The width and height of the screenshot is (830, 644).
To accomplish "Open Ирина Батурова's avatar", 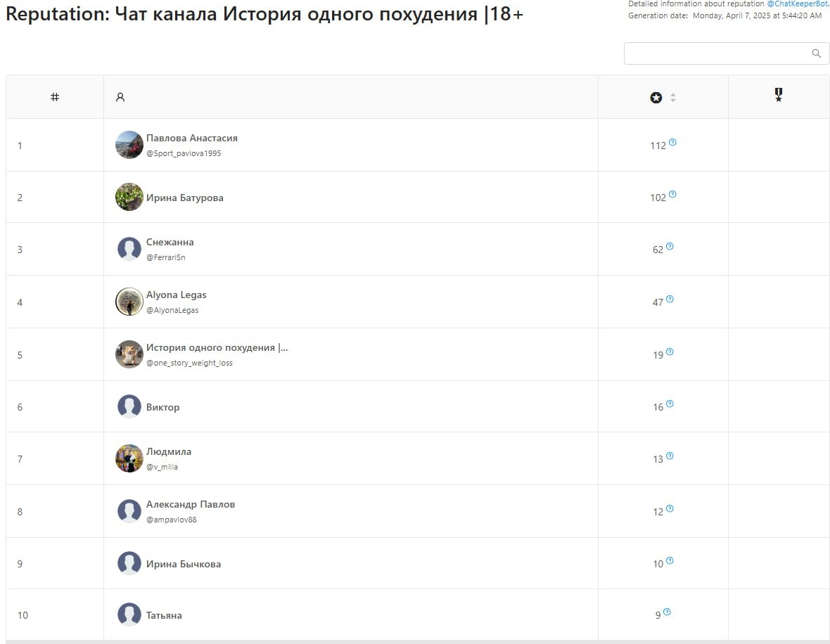I will click(129, 197).
